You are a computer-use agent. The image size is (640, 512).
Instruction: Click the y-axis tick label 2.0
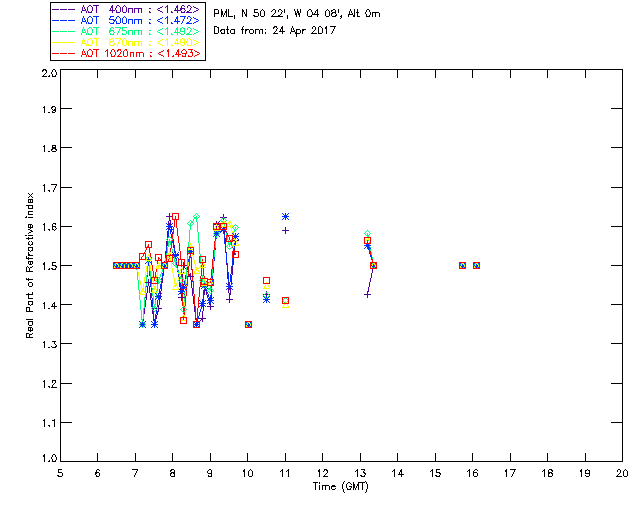(49, 73)
